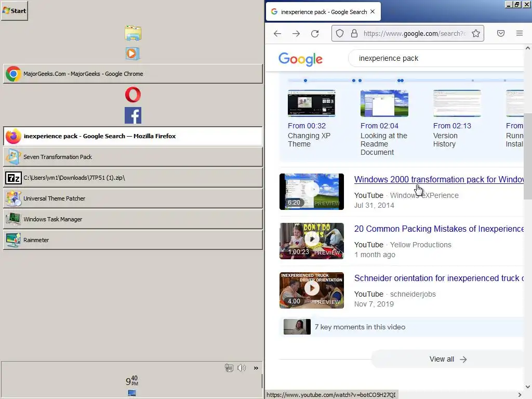
Task: Open the Windows Task Manager window
Action: click(x=133, y=219)
